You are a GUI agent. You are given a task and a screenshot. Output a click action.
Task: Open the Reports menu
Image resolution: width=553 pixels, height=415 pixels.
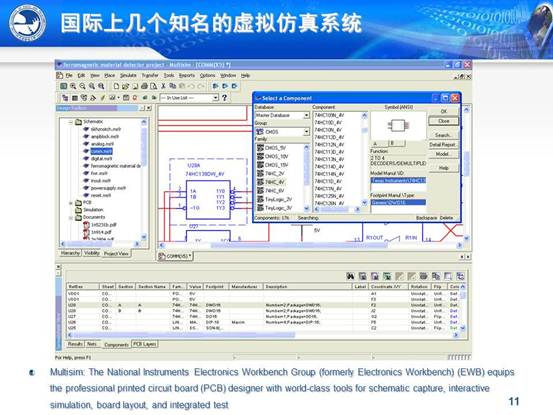[x=187, y=75]
